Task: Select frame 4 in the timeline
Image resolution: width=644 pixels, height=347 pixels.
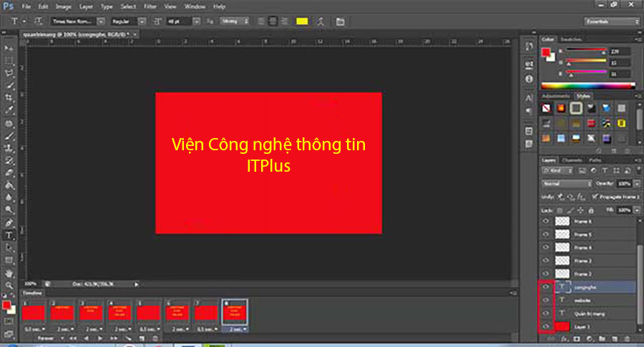Action: click(120, 312)
